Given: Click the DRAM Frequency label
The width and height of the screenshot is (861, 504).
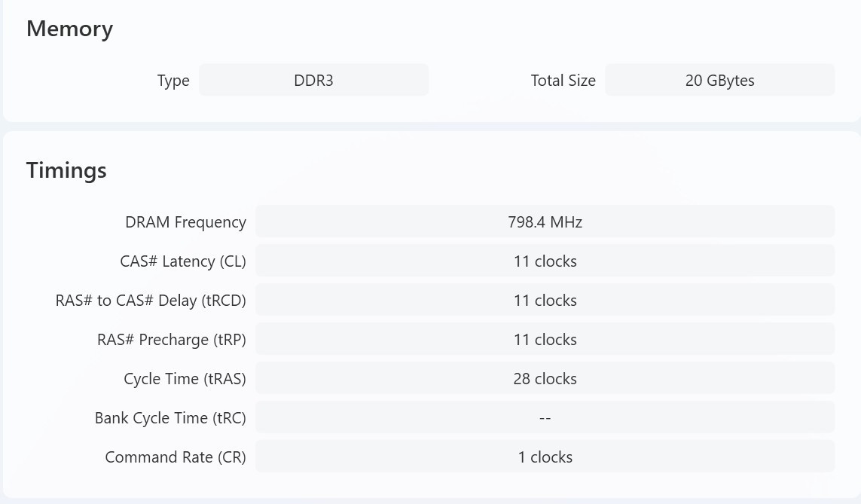Looking at the screenshot, I should 185,222.
